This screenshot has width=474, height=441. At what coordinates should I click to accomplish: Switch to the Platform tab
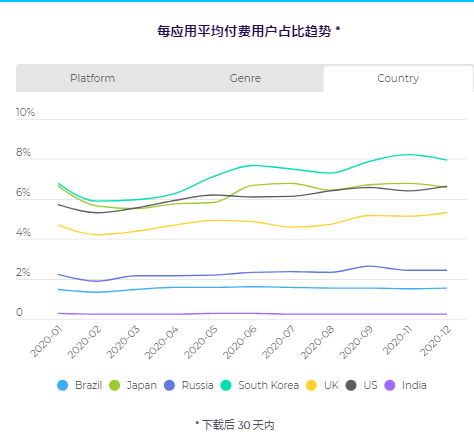[92, 78]
